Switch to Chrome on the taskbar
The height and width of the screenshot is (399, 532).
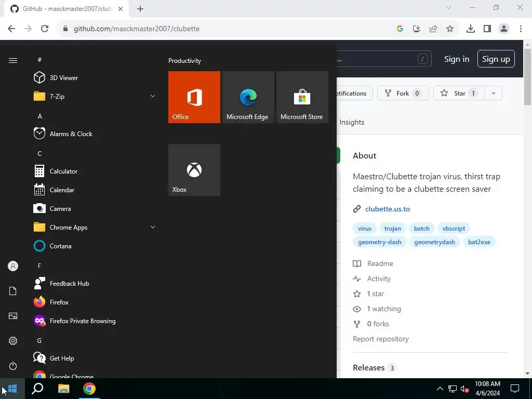pos(89,389)
